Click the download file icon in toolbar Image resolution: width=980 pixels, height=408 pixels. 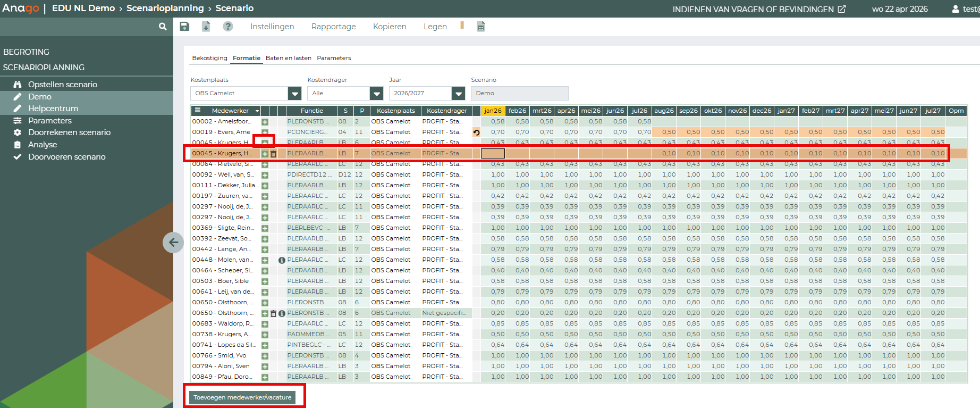click(x=206, y=27)
